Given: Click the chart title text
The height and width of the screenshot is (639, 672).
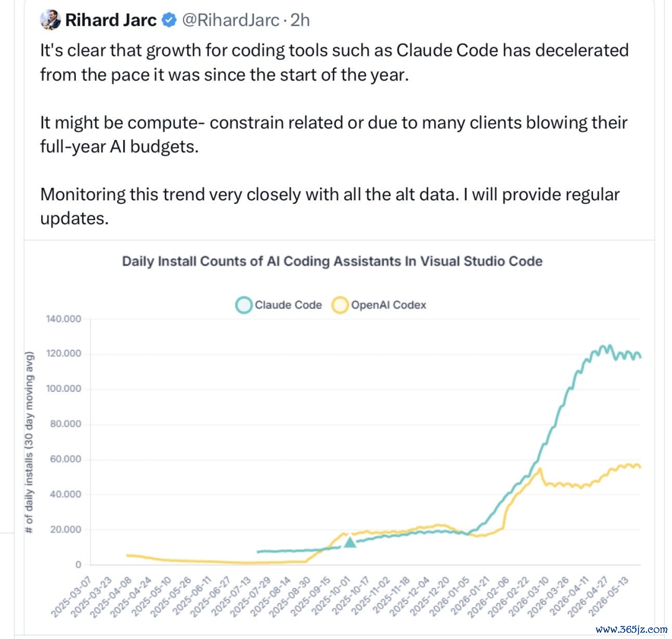Looking at the screenshot, I should pyautogui.click(x=332, y=261).
